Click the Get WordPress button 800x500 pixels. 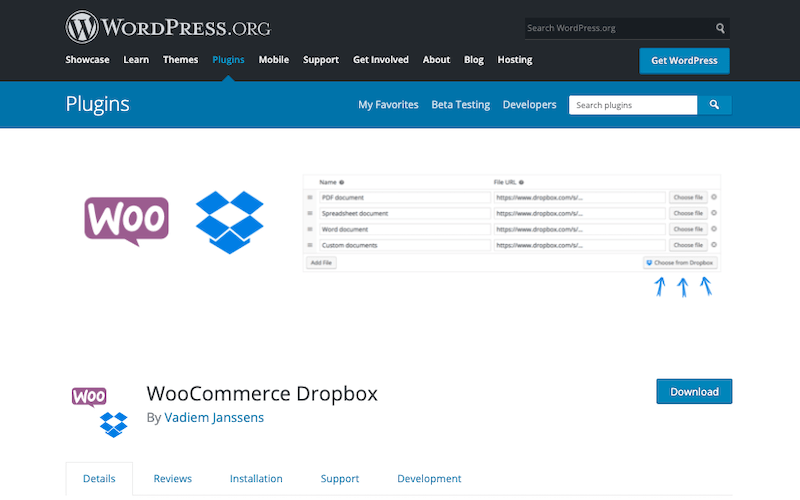[684, 61]
